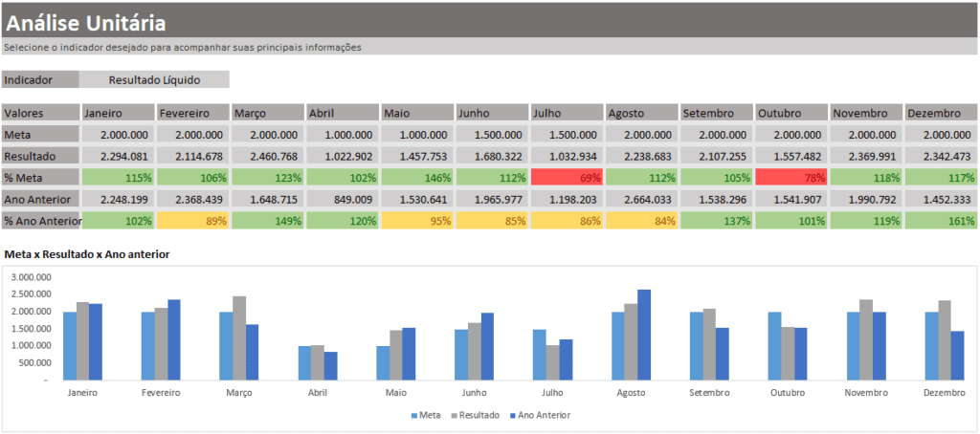Select Janeiro's Meta chart bar

(x=70, y=346)
